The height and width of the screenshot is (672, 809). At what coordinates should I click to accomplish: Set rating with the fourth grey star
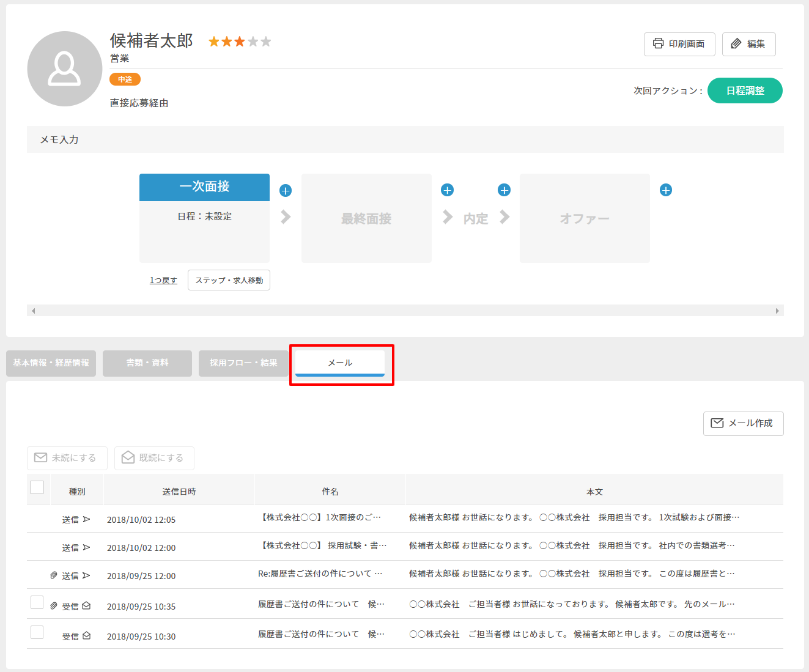[x=253, y=42]
